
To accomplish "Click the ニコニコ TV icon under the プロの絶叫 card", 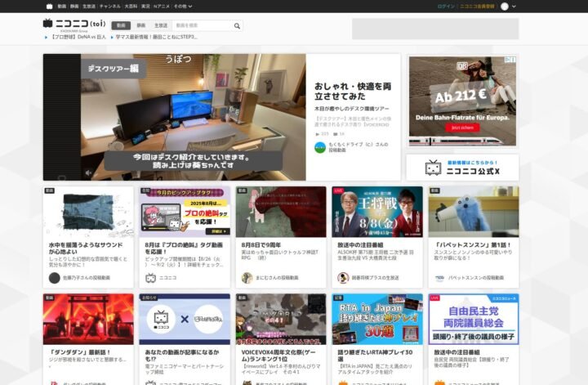I will tap(150, 278).
